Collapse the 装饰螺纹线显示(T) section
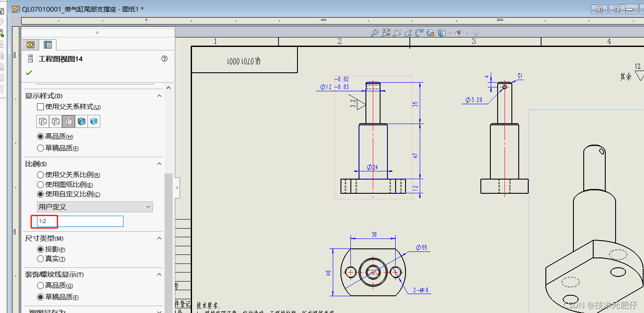The height and width of the screenshot is (313, 644). pyautogui.click(x=159, y=274)
